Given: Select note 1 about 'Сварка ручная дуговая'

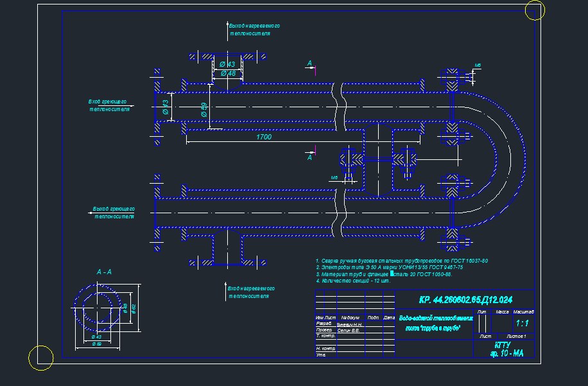Looking at the screenshot, I should 402,261.
